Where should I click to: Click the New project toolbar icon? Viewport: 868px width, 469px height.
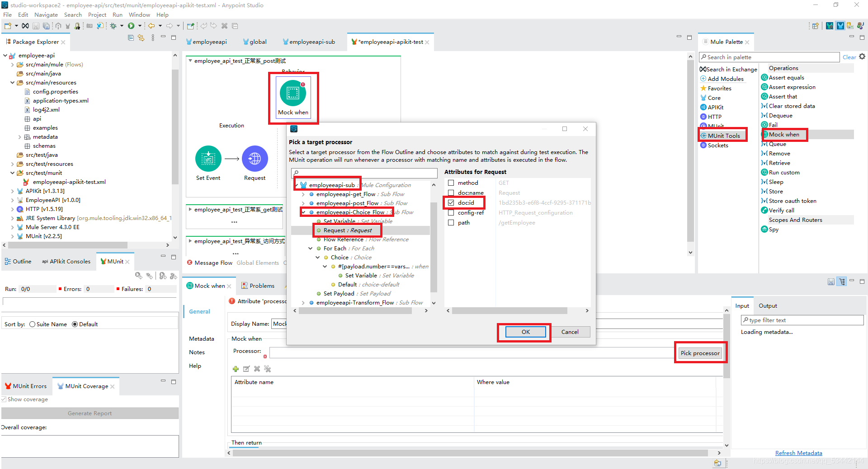click(x=8, y=26)
